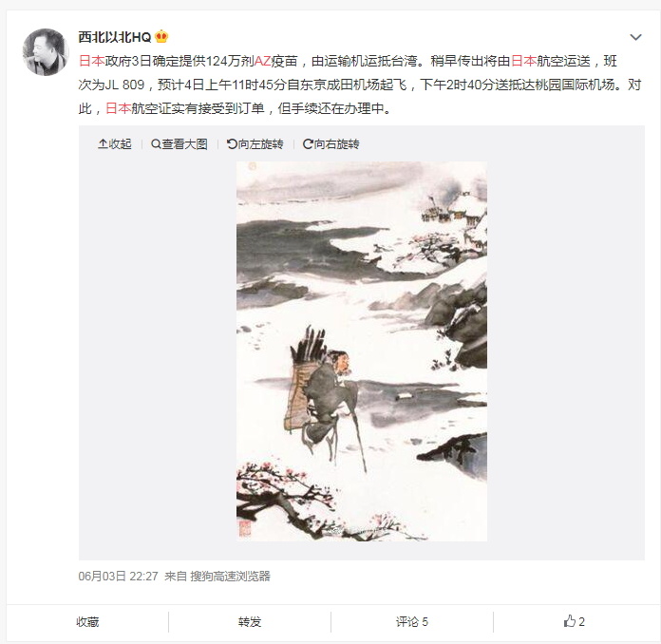Click the snow landscape painting image
This screenshot has height=644, width=661.
pyautogui.click(x=362, y=351)
